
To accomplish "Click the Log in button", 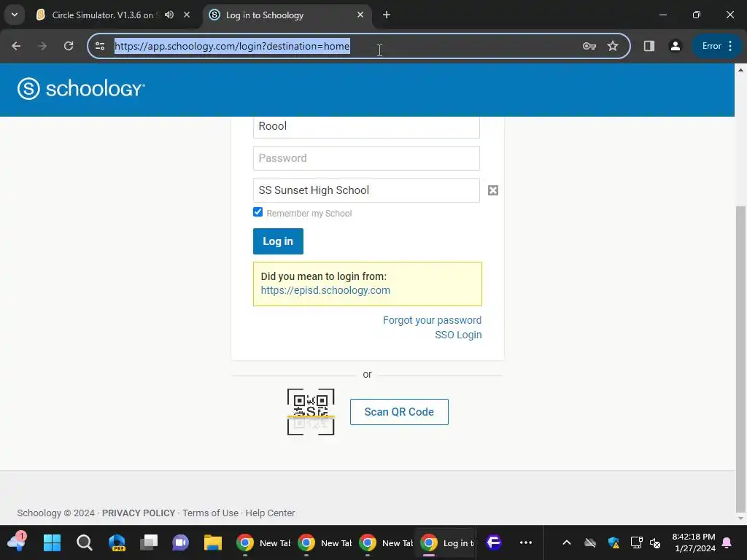I will 278,241.
